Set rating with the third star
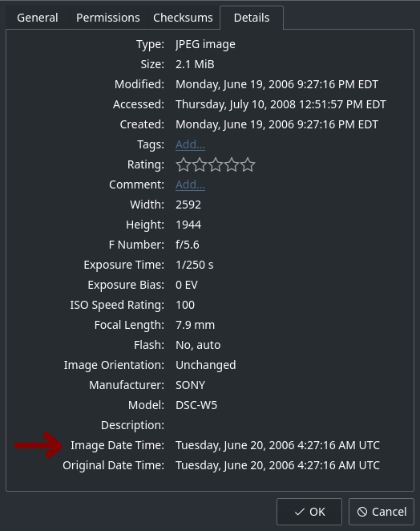420x531 pixels. coord(216,164)
